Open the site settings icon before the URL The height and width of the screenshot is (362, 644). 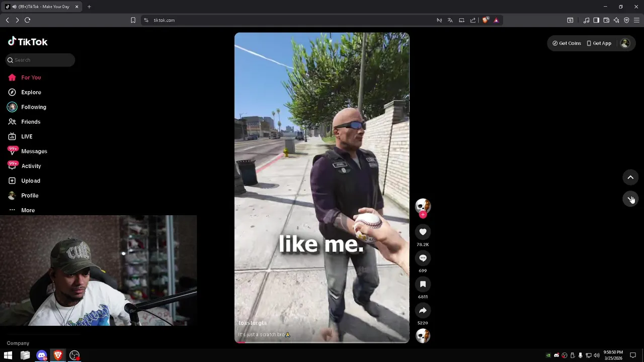click(146, 20)
